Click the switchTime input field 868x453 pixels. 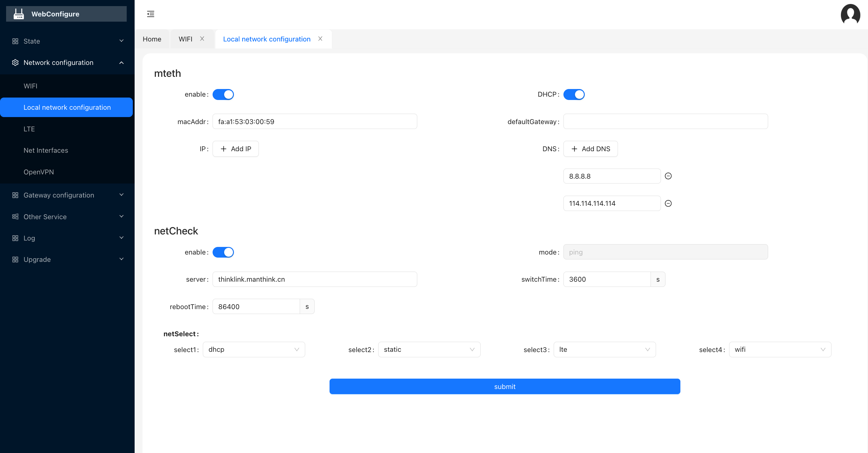(607, 279)
